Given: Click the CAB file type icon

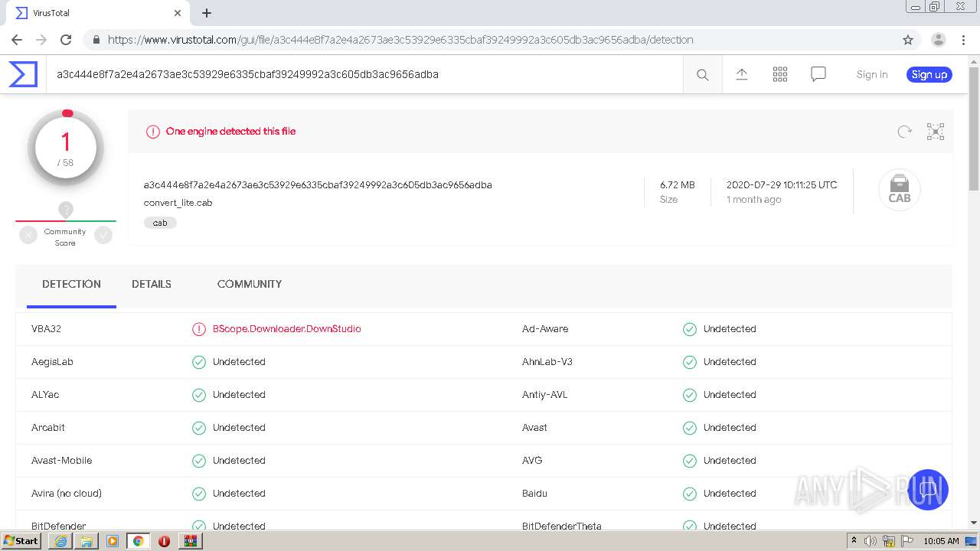Looking at the screenshot, I should coord(899,190).
